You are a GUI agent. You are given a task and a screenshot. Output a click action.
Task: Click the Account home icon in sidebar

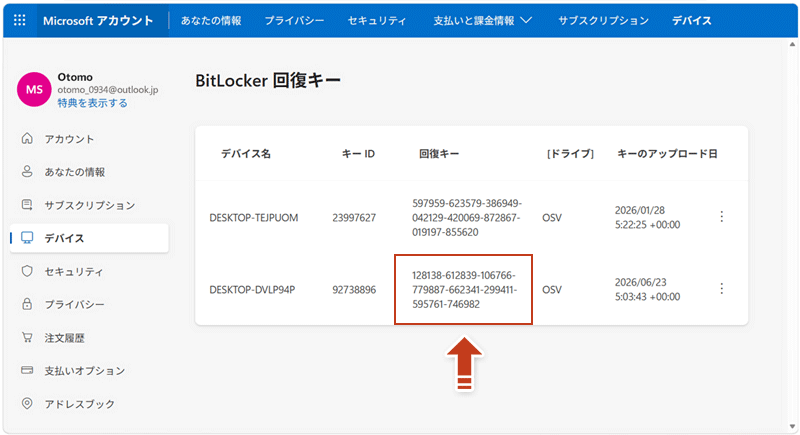coord(27,139)
